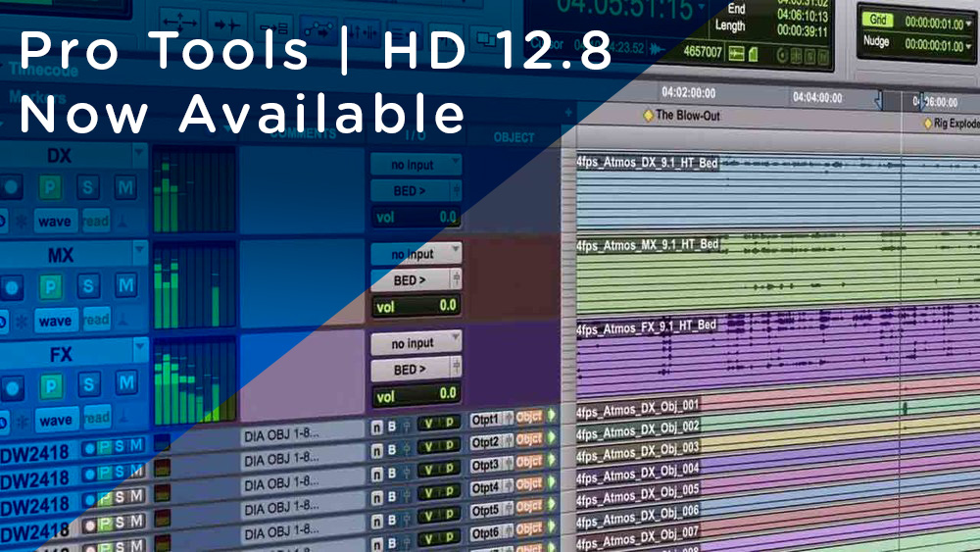This screenshot has height=552, width=980.
Task: Click the MX track vol 0.0 field
Action: (416, 306)
